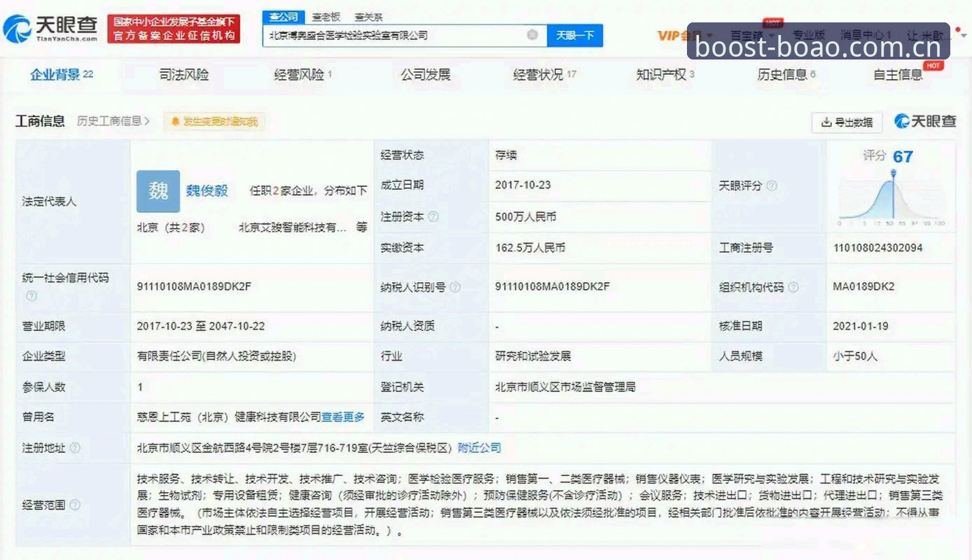Select former name 慈恩上工苑（北京）健康科技有限公司
The height and width of the screenshot is (560, 972).
[x=229, y=416]
